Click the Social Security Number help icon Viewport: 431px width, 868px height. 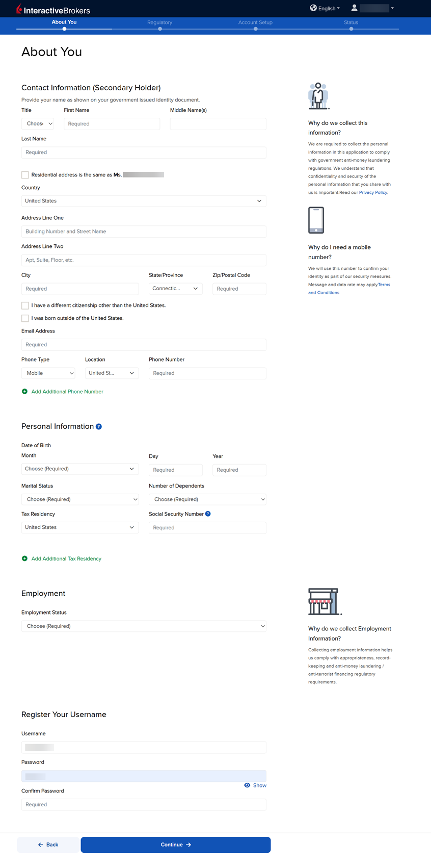208,514
